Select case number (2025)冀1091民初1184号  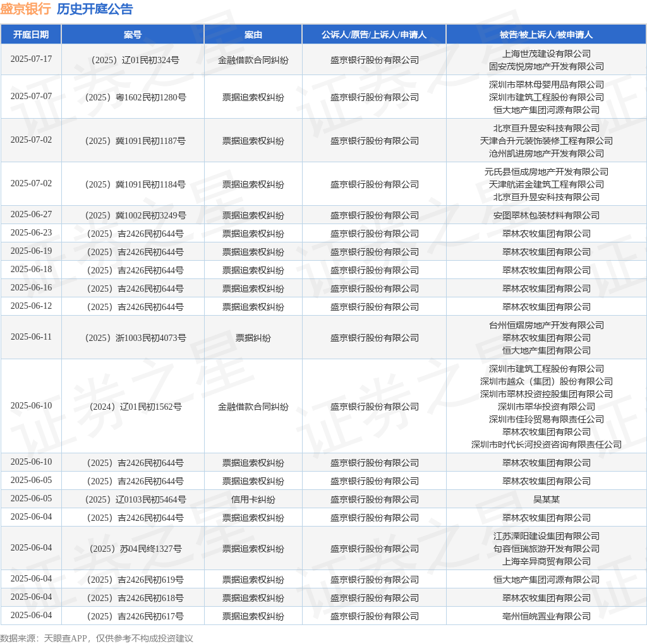[135, 184]
